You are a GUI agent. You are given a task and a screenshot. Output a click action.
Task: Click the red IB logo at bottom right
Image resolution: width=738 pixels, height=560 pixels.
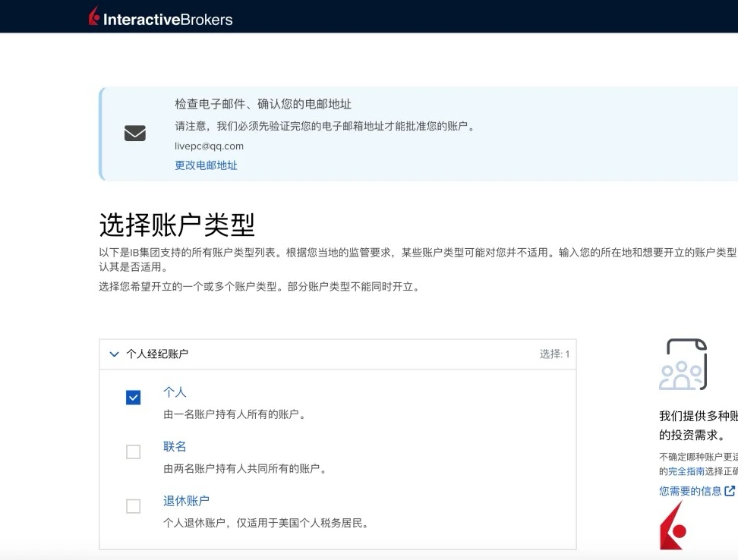[x=673, y=527]
